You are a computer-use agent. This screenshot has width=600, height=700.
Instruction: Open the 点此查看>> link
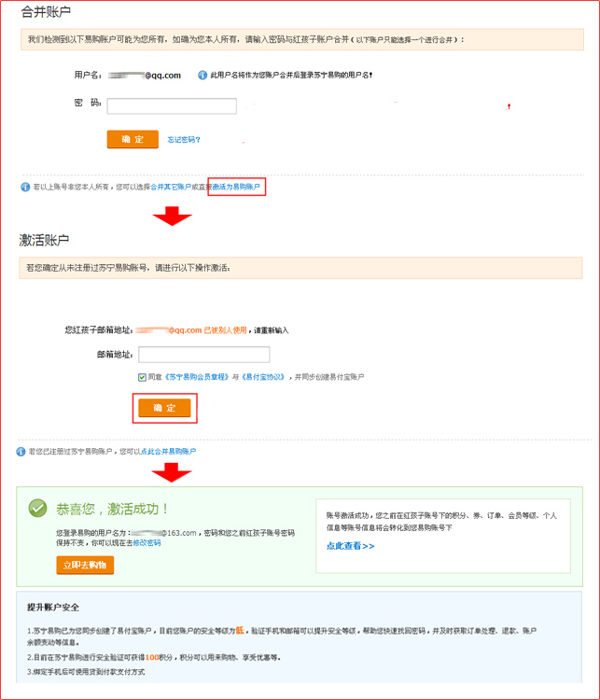[x=351, y=546]
